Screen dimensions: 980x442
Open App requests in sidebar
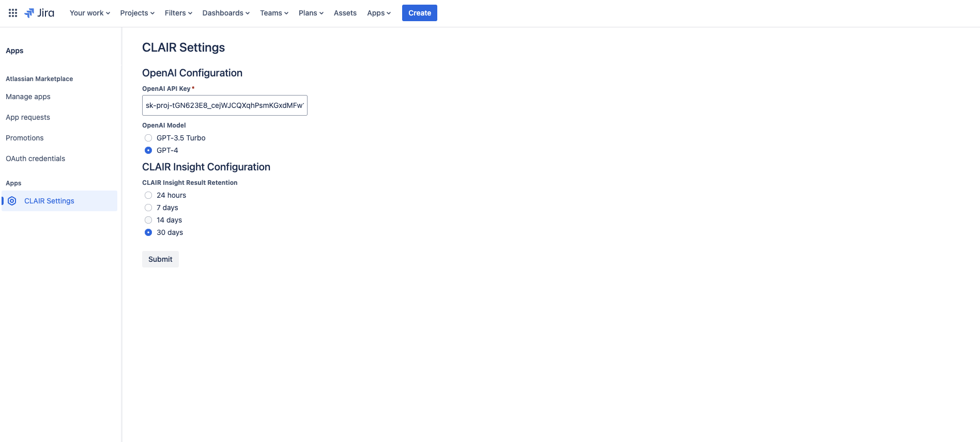(x=28, y=117)
